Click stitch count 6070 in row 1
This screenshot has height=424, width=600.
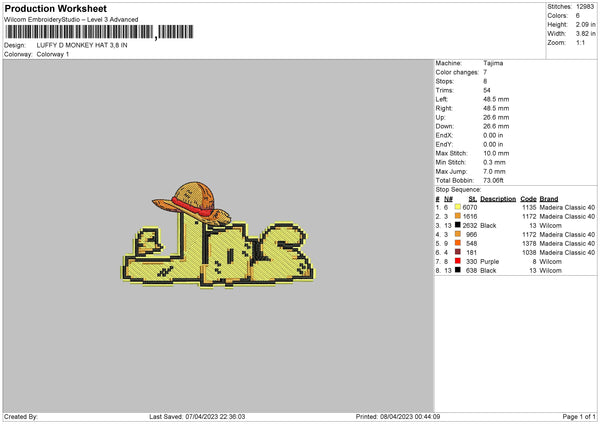pyautogui.click(x=470, y=207)
